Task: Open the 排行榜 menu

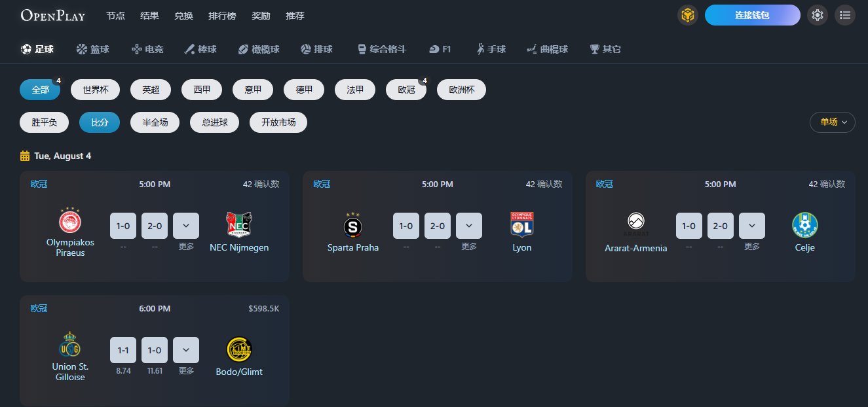Action: point(222,16)
